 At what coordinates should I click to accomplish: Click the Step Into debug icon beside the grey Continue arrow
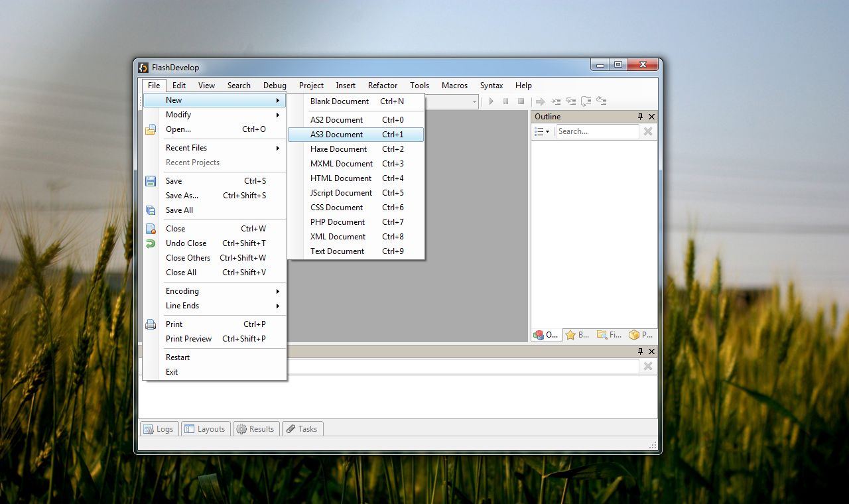tap(556, 101)
